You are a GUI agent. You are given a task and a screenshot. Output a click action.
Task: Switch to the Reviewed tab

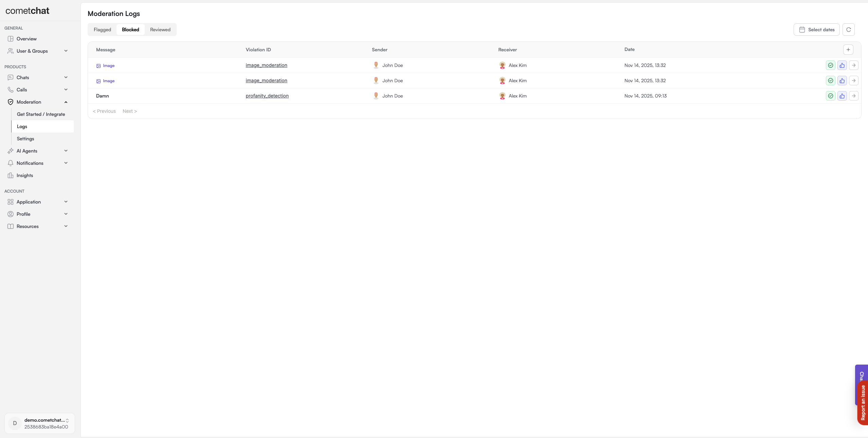click(x=160, y=30)
